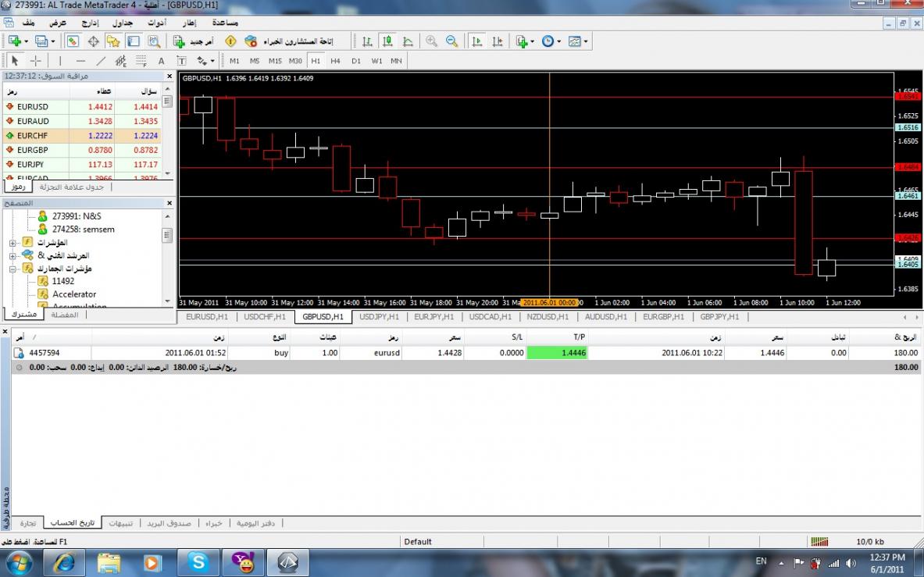Select the trendline drawing tool
This screenshot has width=924, height=577.
pos(101,61)
